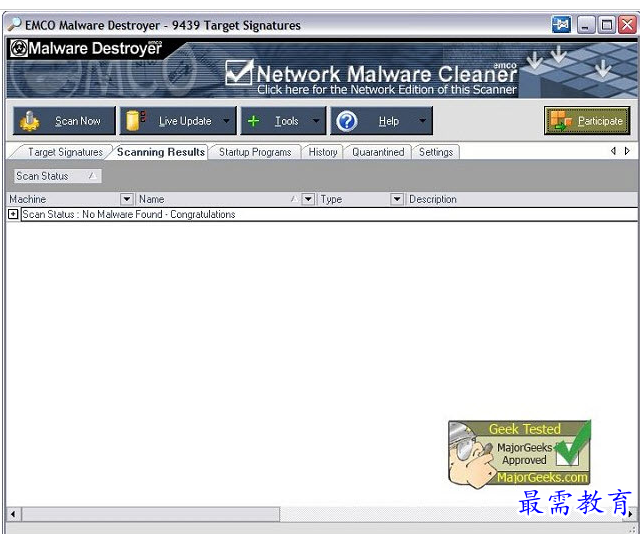Image resolution: width=640 pixels, height=534 pixels.
Task: Close the EMCO Malware Destroyer window
Action: point(627,25)
